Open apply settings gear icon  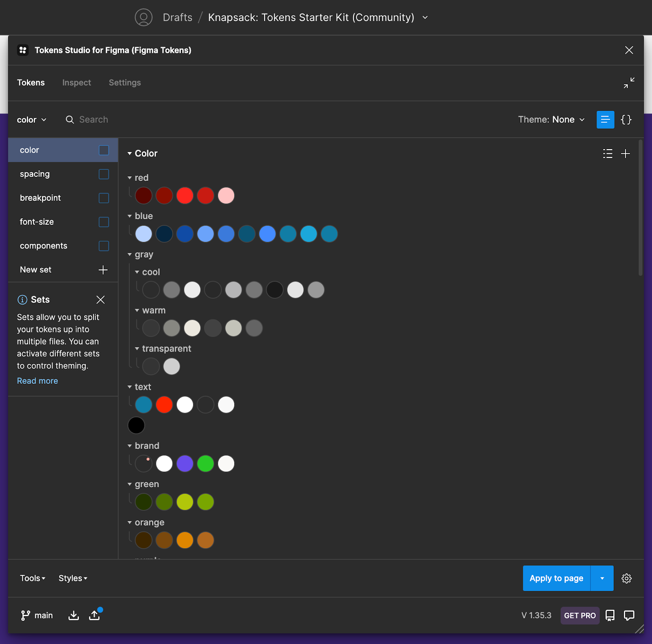tap(626, 578)
